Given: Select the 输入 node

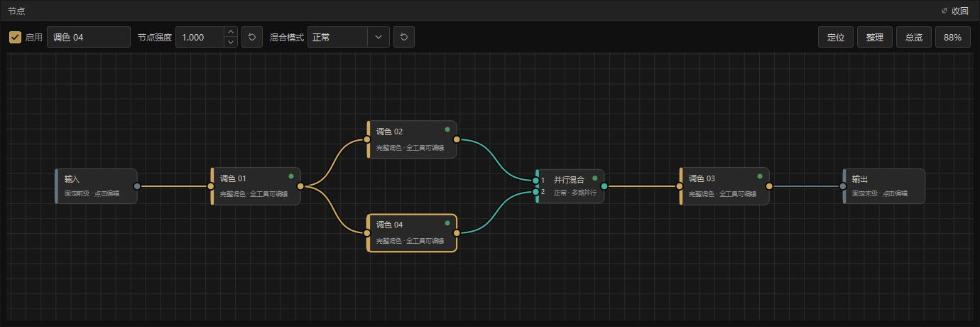Looking at the screenshot, I should pyautogui.click(x=96, y=186).
